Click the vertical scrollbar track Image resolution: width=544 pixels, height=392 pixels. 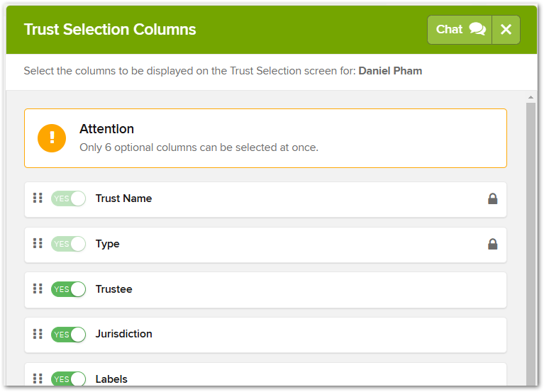click(x=531, y=242)
